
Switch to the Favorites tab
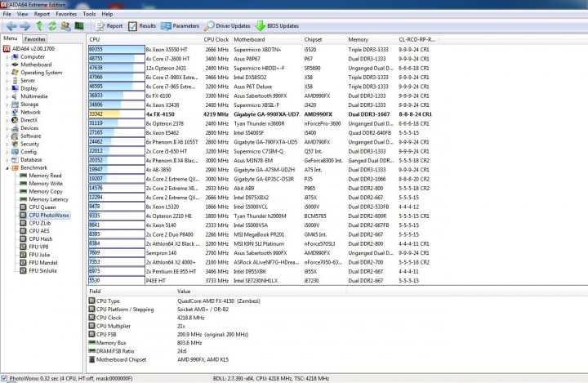[x=35, y=39]
